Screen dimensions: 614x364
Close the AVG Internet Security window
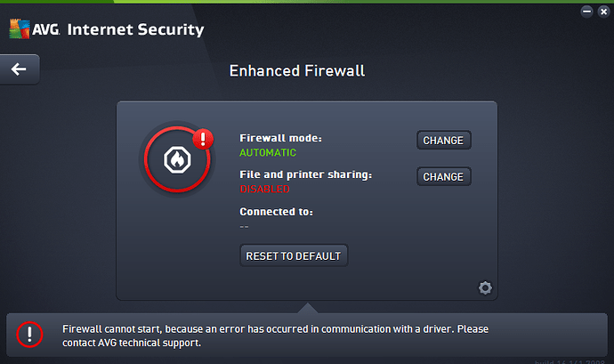(x=604, y=12)
